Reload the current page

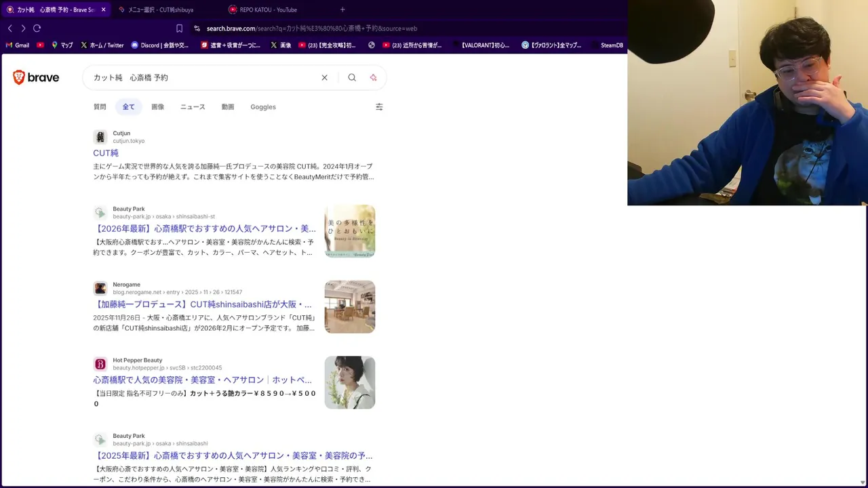pos(37,28)
